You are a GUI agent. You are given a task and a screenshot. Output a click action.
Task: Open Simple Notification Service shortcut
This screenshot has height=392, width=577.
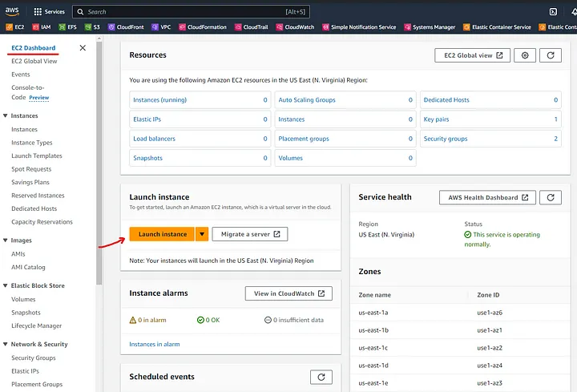pyautogui.click(x=359, y=27)
